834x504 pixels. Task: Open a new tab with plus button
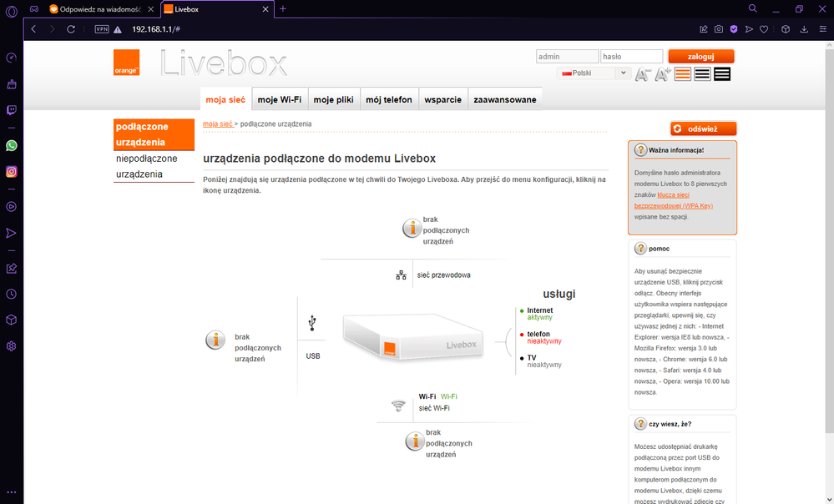click(283, 8)
